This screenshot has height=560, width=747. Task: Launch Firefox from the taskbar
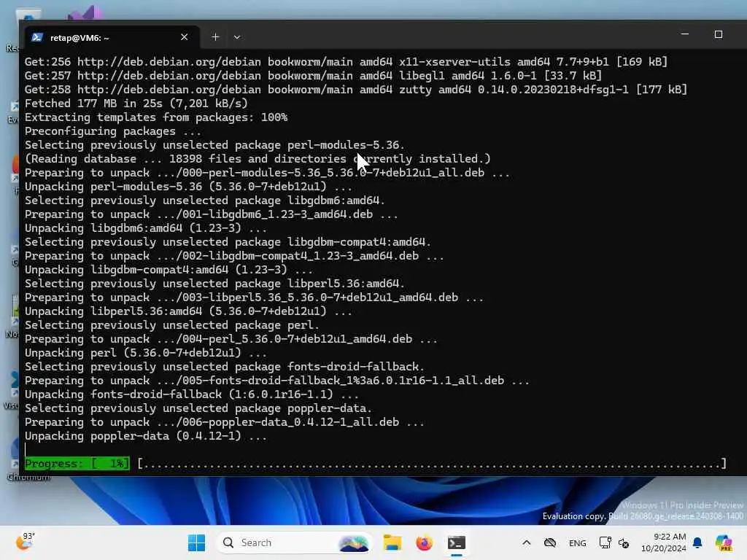(x=424, y=542)
